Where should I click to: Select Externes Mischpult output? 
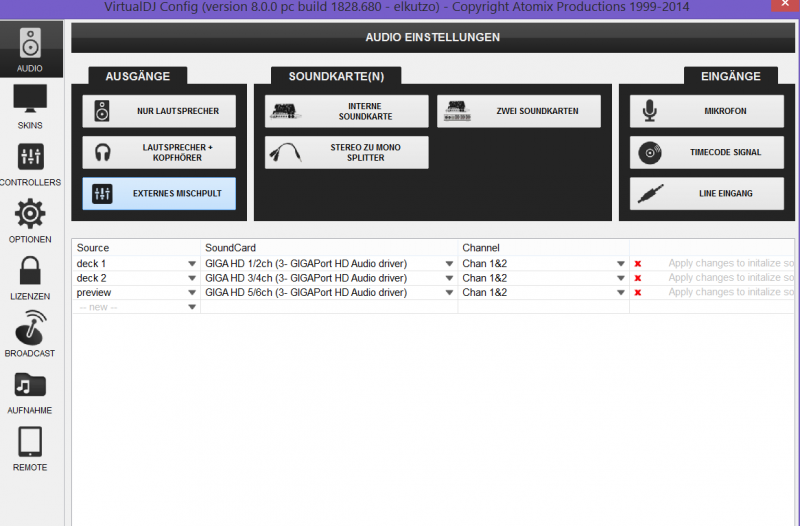tap(159, 193)
